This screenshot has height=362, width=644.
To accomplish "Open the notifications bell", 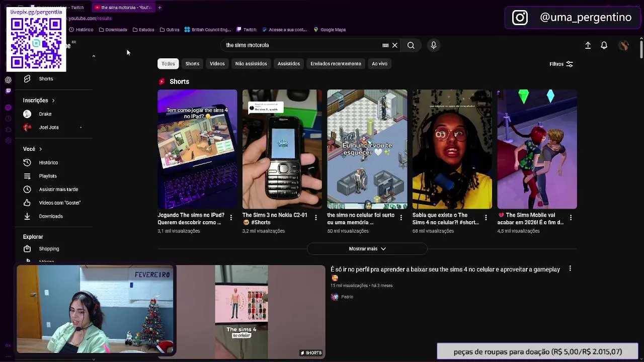I will tap(604, 45).
